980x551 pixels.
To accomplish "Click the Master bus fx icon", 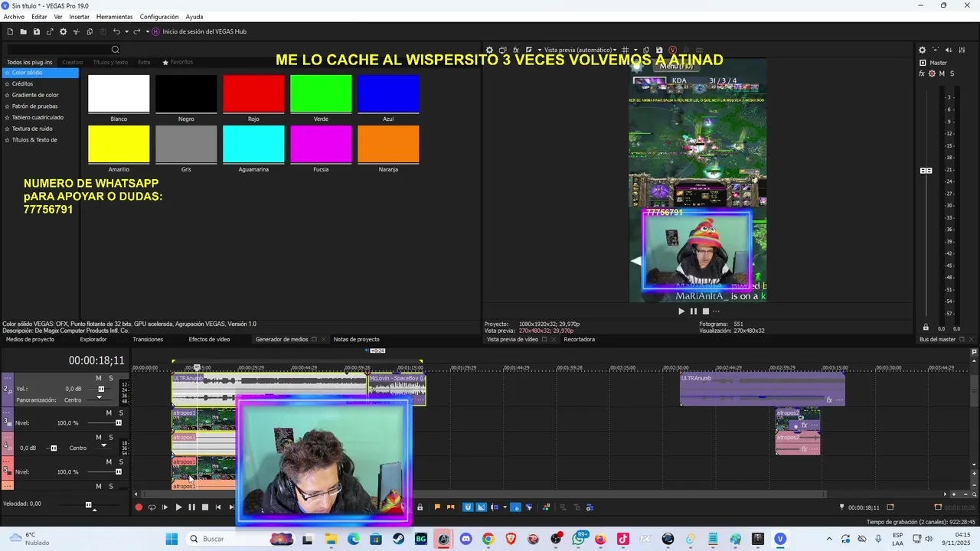I will (x=922, y=73).
